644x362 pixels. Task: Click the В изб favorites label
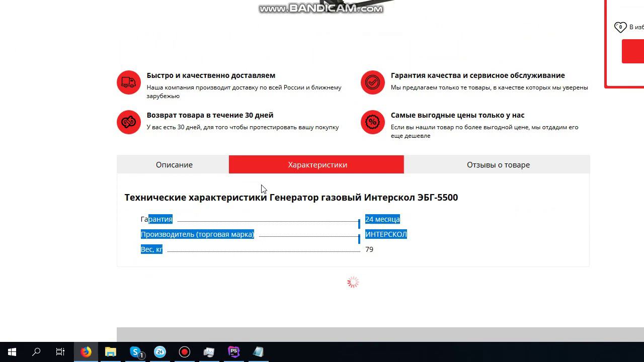click(636, 27)
